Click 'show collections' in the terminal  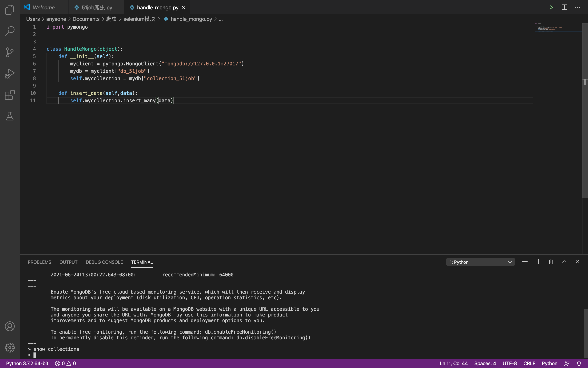pyautogui.click(x=56, y=349)
